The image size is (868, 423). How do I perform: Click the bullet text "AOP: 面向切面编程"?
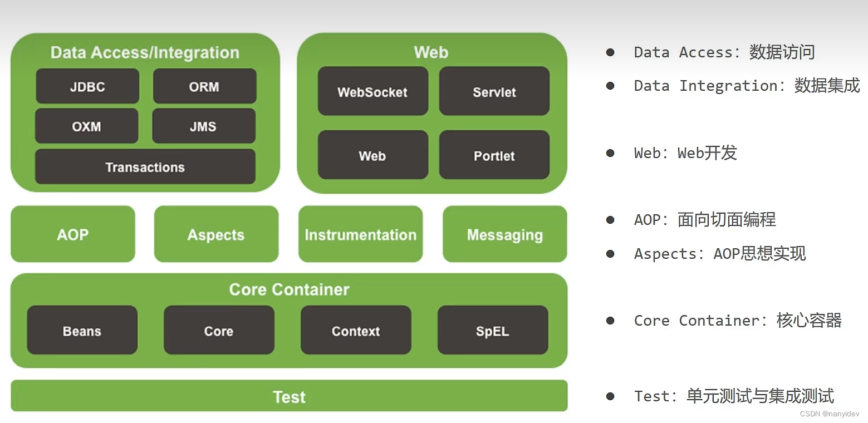[705, 220]
